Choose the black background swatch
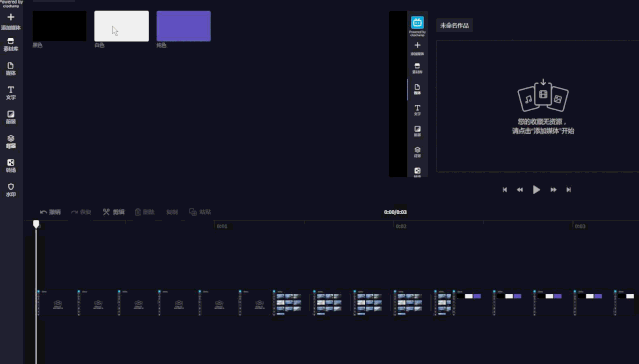 tap(59, 26)
